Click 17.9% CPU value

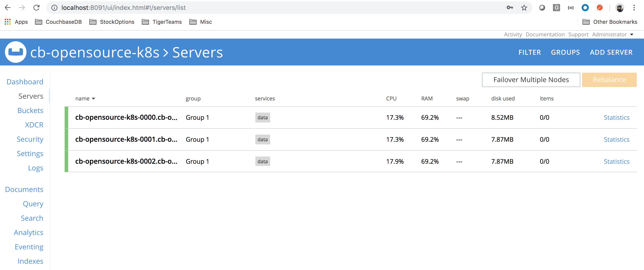click(395, 161)
